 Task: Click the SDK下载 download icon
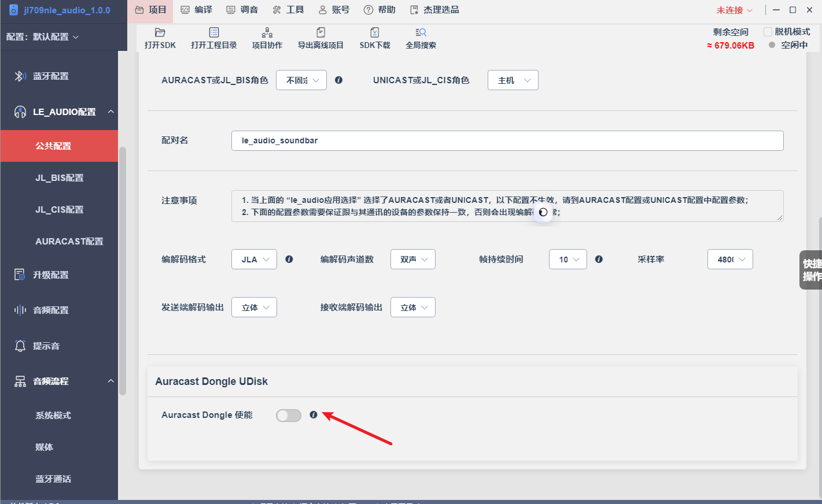pyautogui.click(x=375, y=32)
